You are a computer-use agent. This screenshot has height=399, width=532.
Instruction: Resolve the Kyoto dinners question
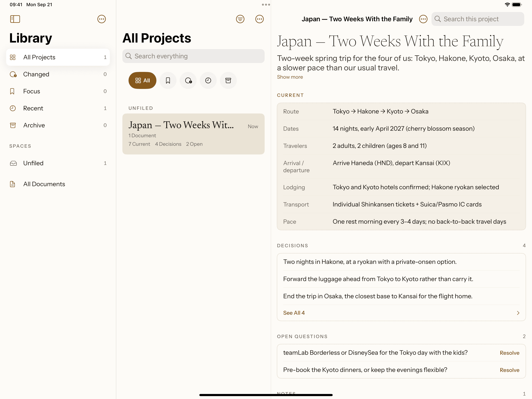509,370
